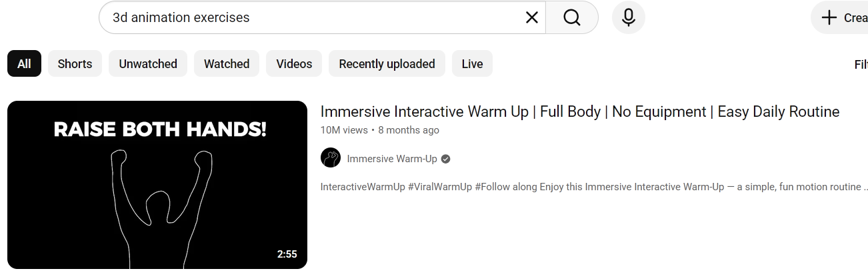The height and width of the screenshot is (279, 868).
Task: Click the '8 months ago' upload date
Action: point(409,130)
